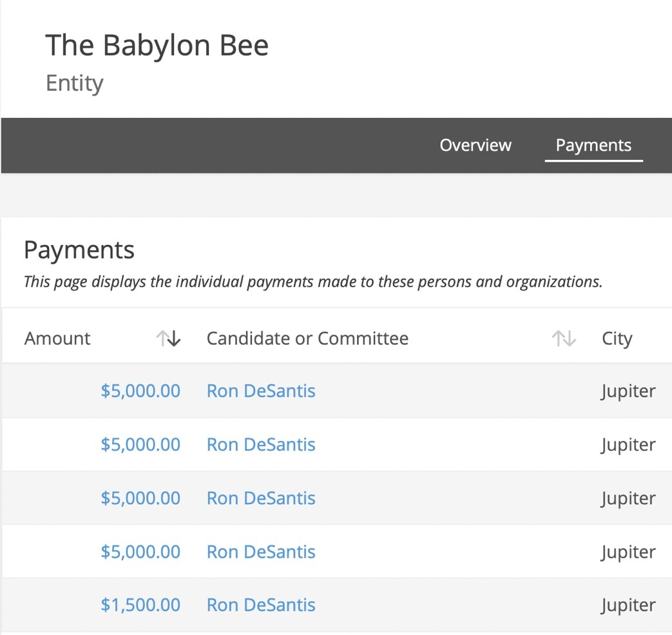
Task: Open Ron DeSantis link in the $1,500.00 row
Action: coord(261,605)
